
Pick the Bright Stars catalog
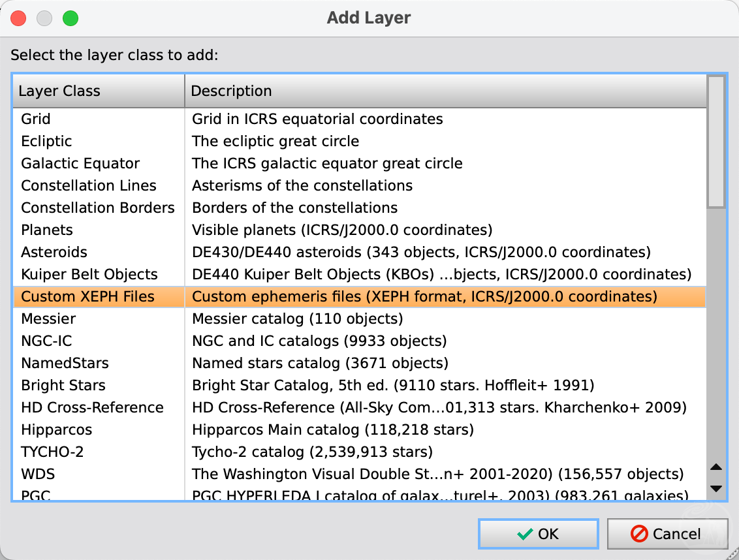click(x=63, y=385)
